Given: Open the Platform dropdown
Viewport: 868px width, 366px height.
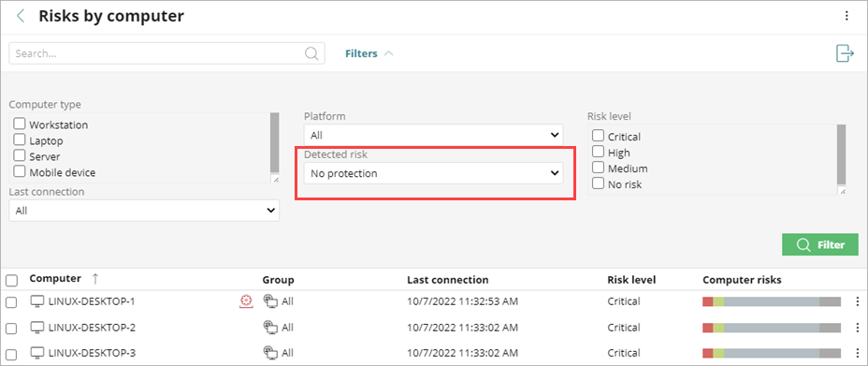Looking at the screenshot, I should click(433, 135).
